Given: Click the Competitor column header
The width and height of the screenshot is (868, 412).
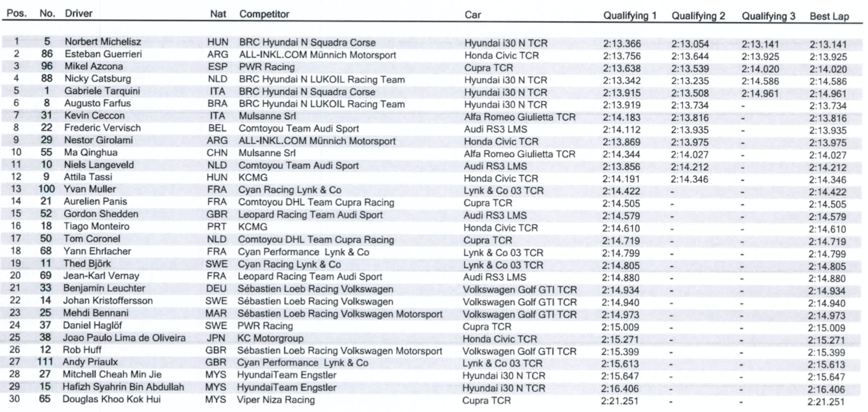Looking at the screenshot, I should [x=264, y=14].
